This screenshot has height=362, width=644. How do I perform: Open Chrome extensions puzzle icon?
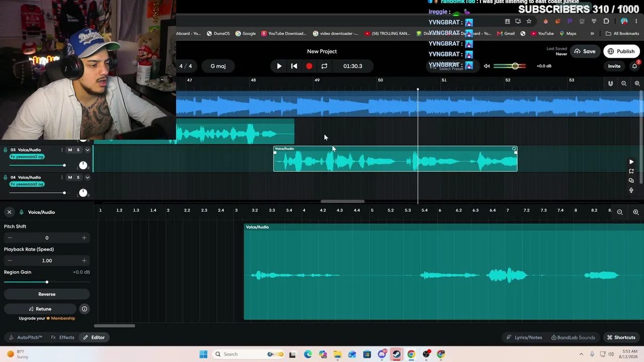[606, 21]
